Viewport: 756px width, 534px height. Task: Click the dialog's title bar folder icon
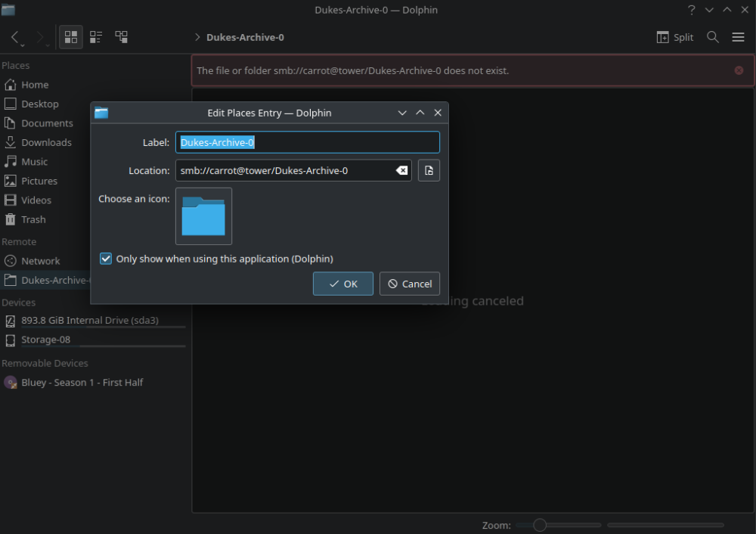101,113
